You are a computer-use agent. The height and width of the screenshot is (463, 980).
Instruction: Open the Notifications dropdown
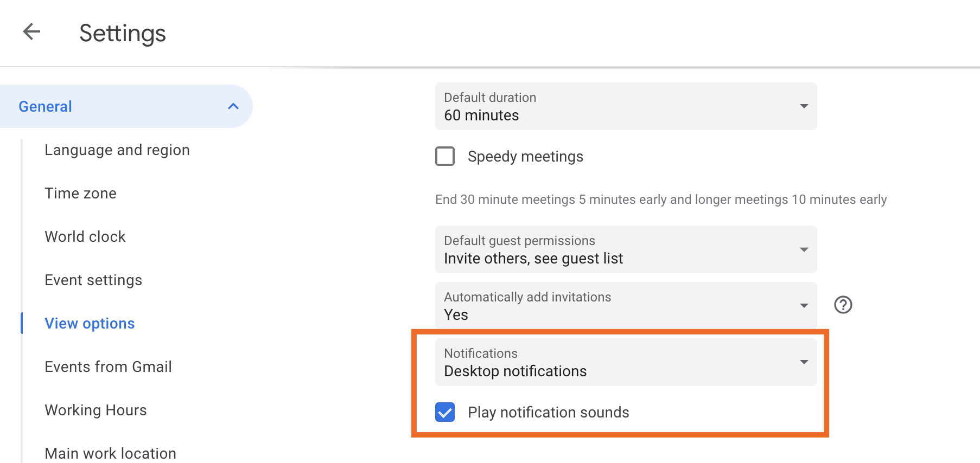[x=626, y=362]
